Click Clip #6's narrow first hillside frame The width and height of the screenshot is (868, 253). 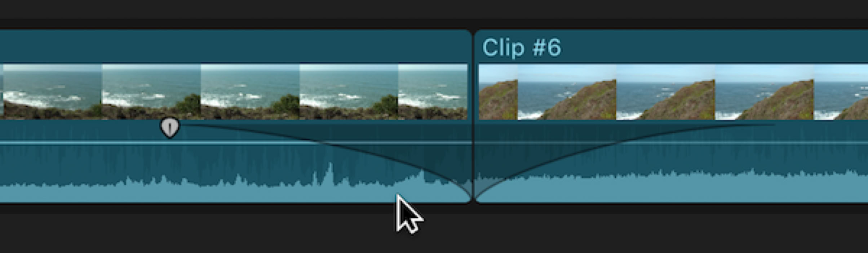(498, 92)
